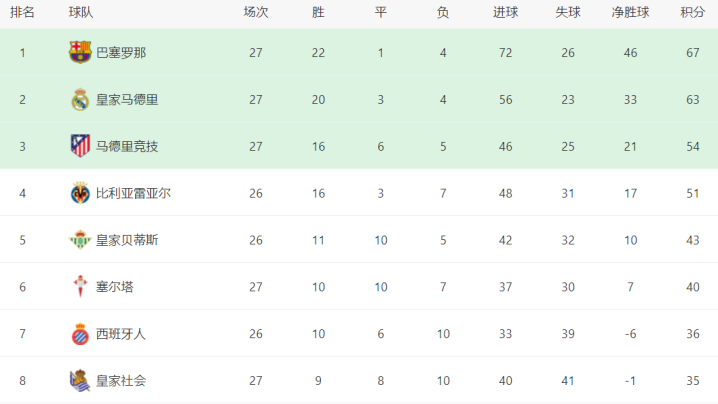Open the 比利亚雷亚尔 team link
This screenshot has height=404, width=718.
click(x=133, y=193)
